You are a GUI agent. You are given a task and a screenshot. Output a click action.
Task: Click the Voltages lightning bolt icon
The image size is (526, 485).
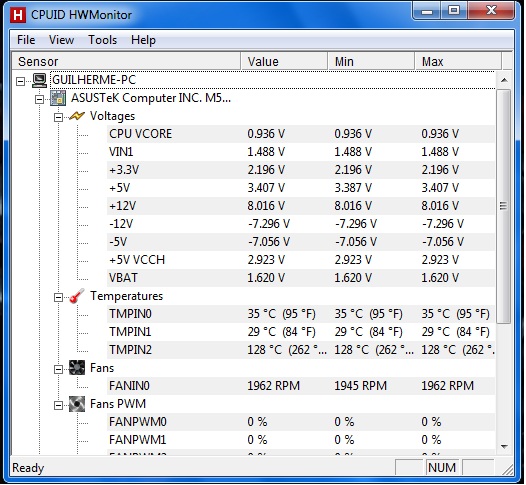click(77, 116)
